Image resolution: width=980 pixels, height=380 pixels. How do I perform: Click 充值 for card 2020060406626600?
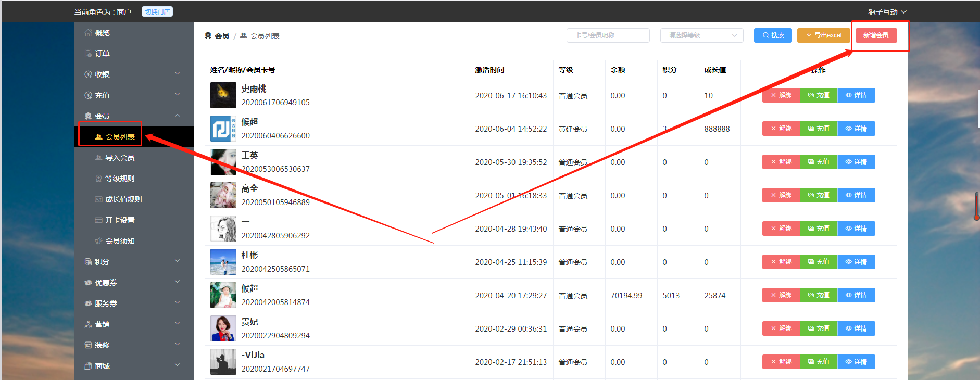(x=819, y=129)
